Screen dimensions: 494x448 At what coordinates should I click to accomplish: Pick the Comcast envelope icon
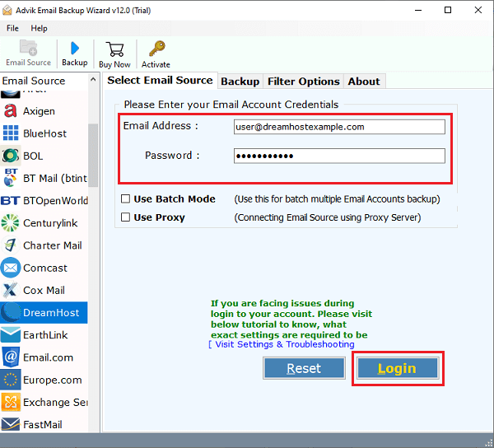click(x=11, y=268)
